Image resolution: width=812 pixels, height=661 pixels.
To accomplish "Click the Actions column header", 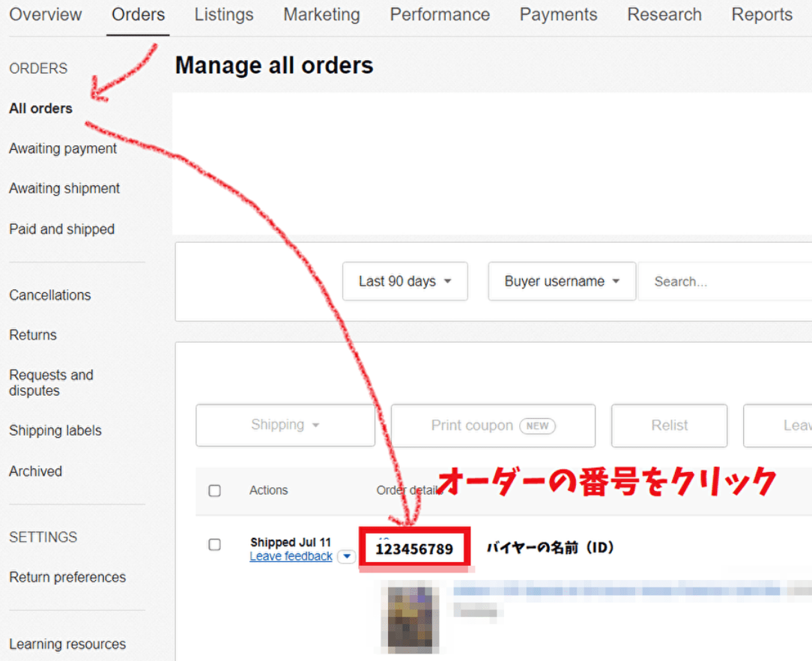I will pos(268,490).
